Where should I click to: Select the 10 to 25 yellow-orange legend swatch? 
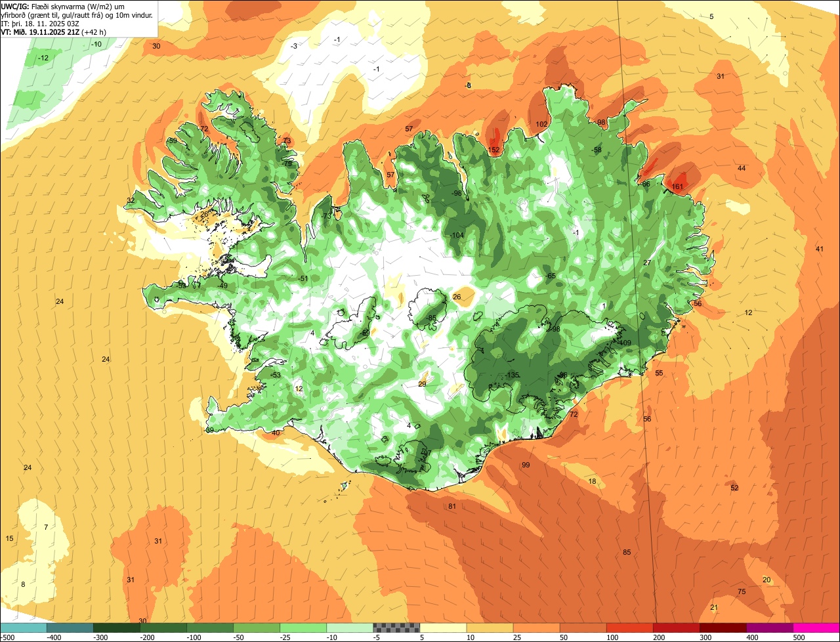point(490,627)
